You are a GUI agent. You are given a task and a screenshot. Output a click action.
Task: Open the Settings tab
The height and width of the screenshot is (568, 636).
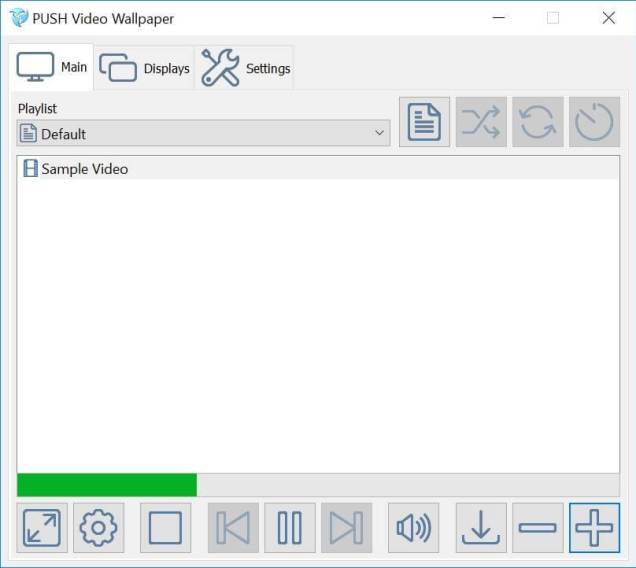click(x=245, y=68)
